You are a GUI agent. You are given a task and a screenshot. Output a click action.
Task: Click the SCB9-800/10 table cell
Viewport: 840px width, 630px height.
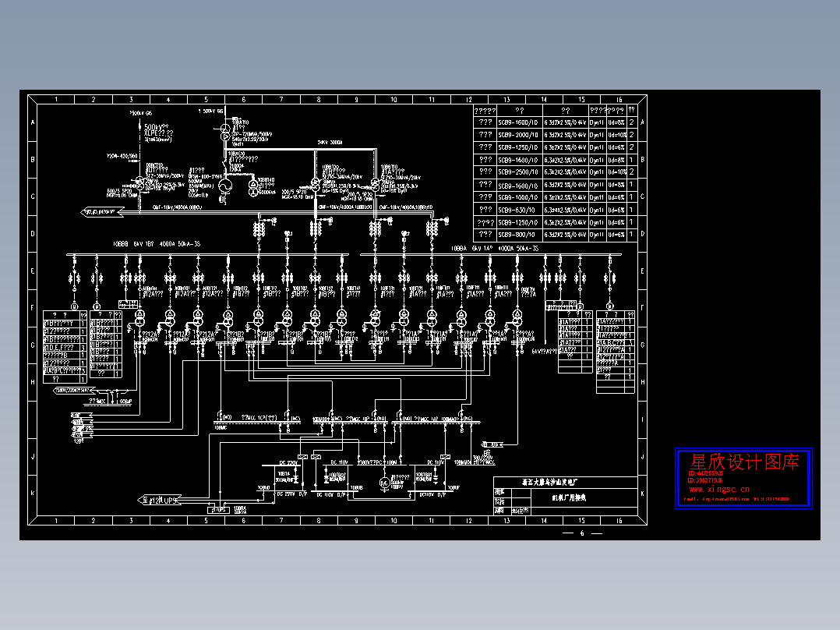518,235
